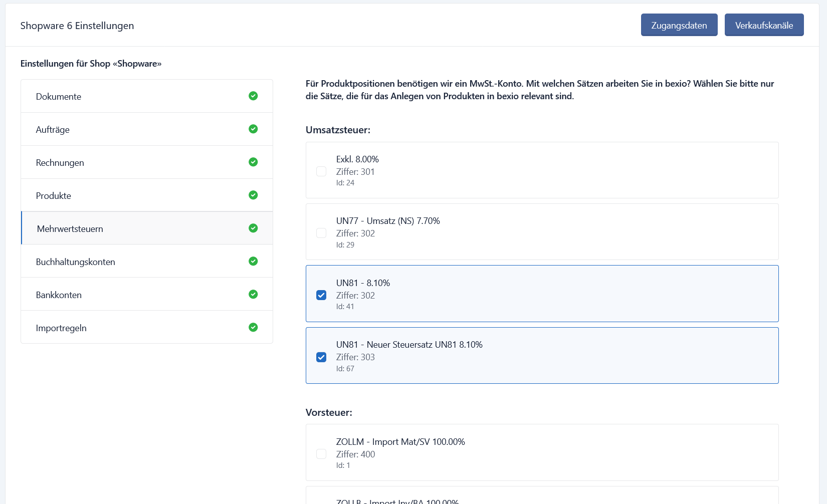827x504 pixels.
Task: Deselect Neuer Steuersatz UN81 8.10% checkbox
Action: [x=321, y=357]
